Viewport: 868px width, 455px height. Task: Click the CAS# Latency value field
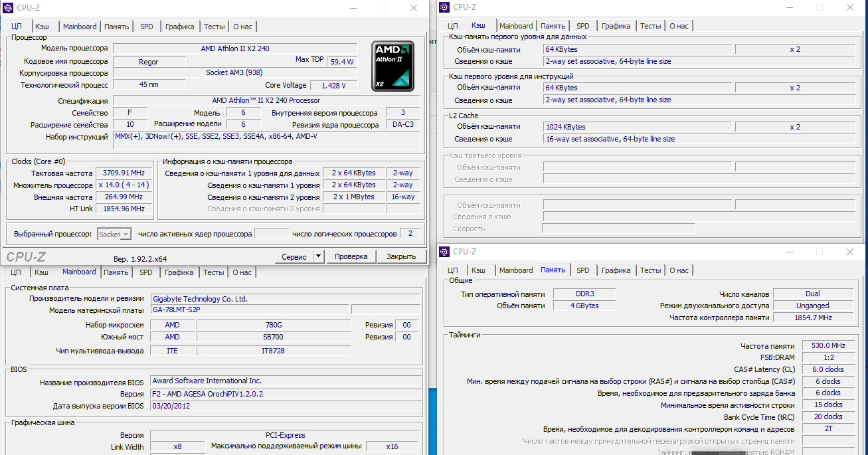pyautogui.click(x=827, y=369)
